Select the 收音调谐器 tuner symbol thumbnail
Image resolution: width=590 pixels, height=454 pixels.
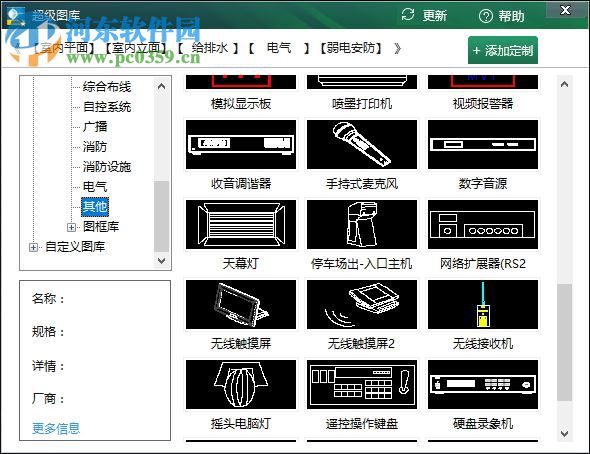pos(241,144)
